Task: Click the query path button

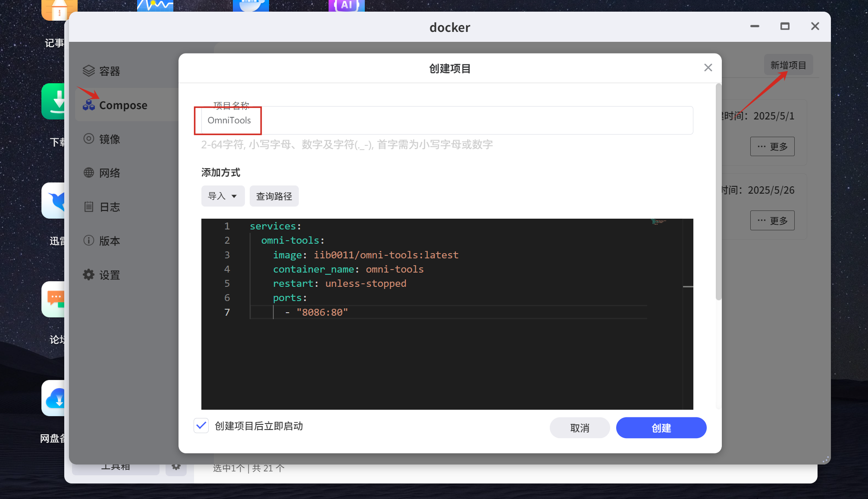Action: pyautogui.click(x=274, y=196)
